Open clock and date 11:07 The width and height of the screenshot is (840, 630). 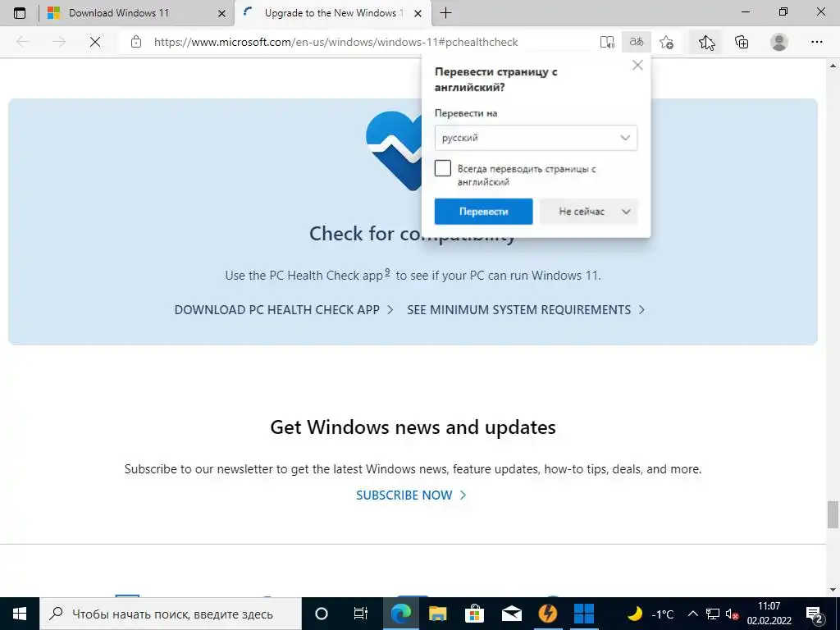[769, 614]
